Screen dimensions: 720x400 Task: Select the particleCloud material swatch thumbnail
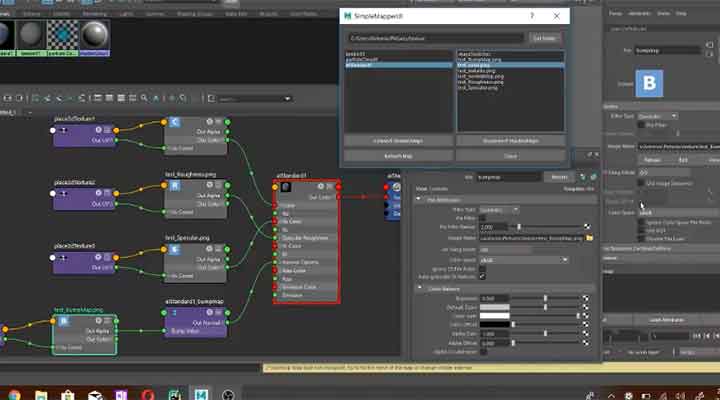(60, 34)
